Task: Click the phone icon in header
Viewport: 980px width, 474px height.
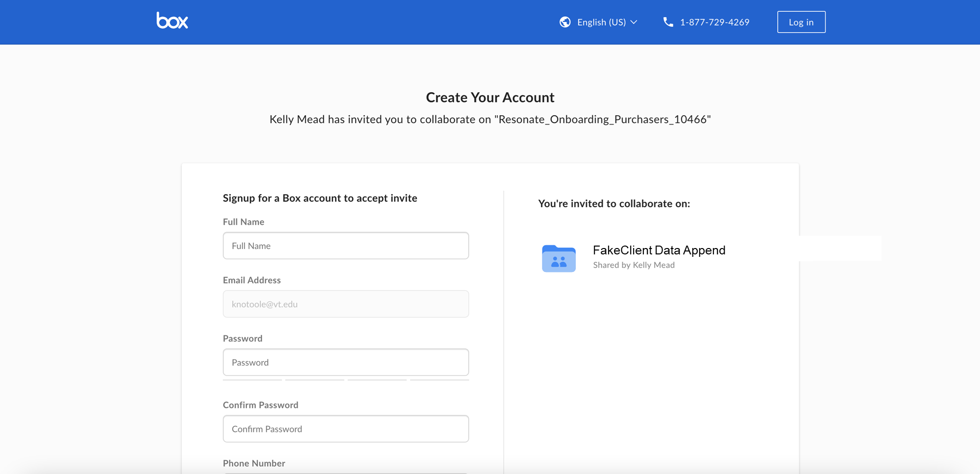Action: 668,22
